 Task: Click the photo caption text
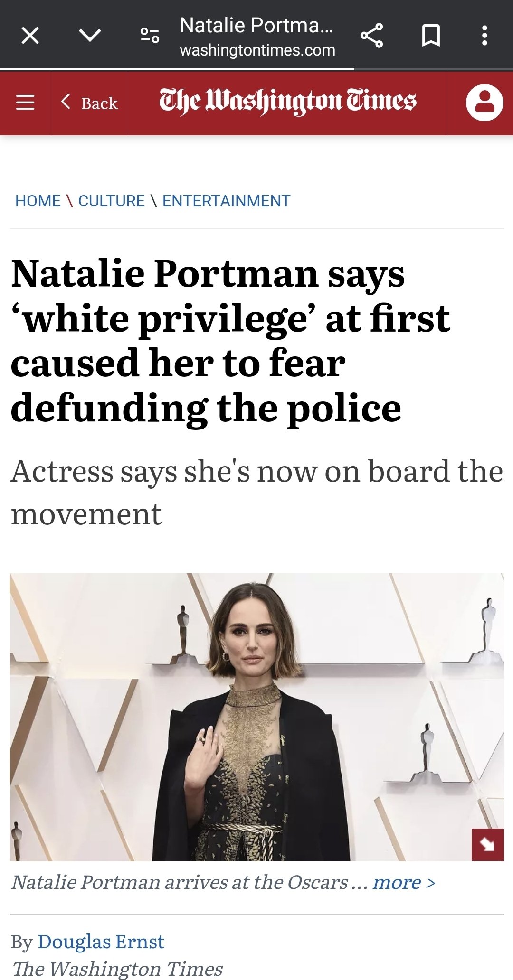pyautogui.click(x=180, y=883)
